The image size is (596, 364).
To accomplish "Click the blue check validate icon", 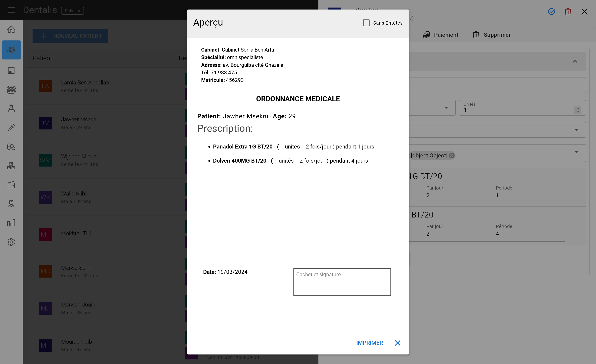I will tap(552, 11).
